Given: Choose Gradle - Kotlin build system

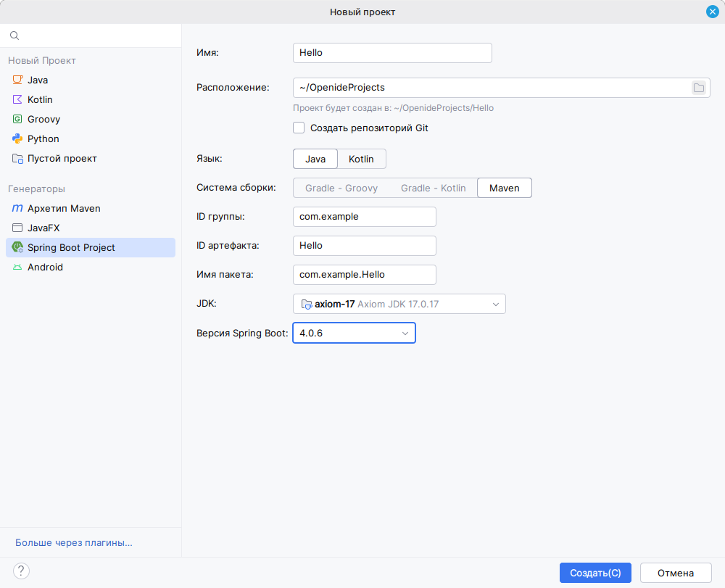Looking at the screenshot, I should (434, 188).
